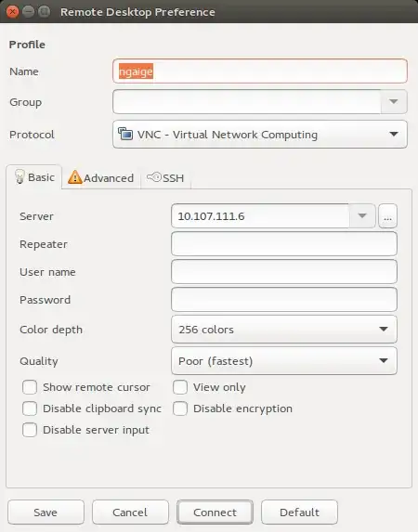Image resolution: width=418 pixels, height=532 pixels.
Task: Save the profile with Save button
Action: (x=46, y=512)
